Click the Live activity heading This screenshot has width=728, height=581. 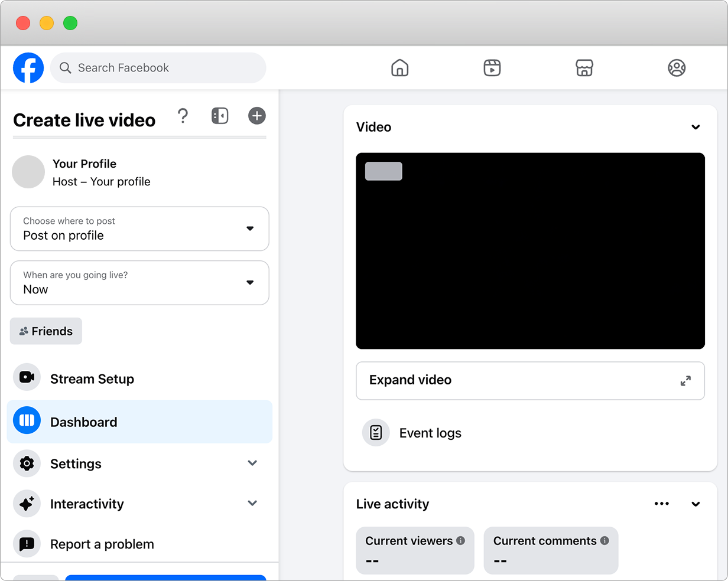click(x=392, y=504)
